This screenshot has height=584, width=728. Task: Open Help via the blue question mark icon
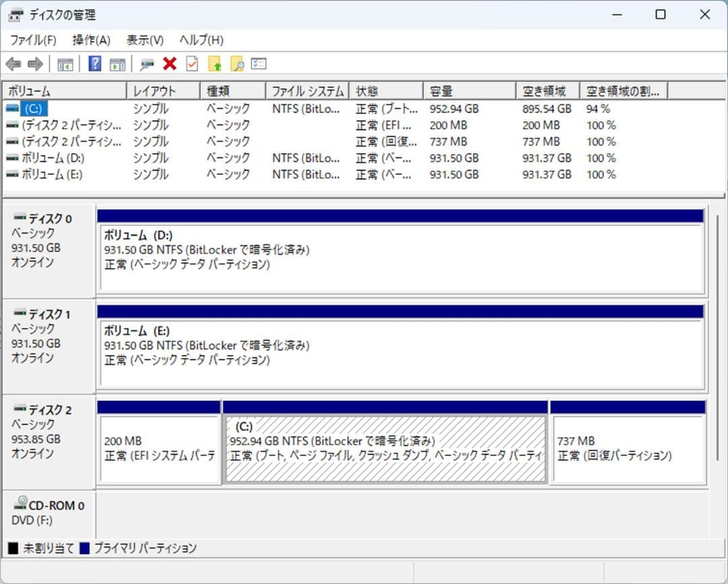(x=96, y=63)
